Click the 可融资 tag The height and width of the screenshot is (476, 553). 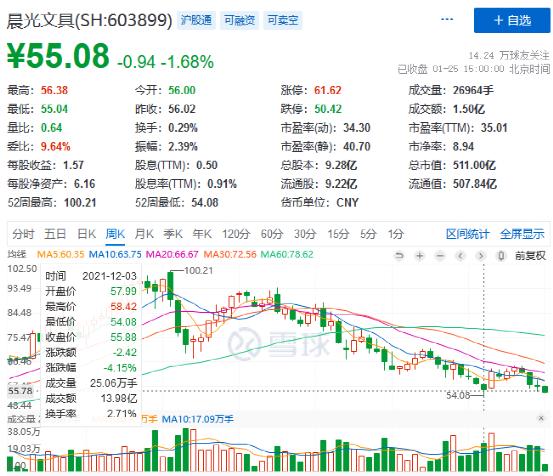point(239,20)
